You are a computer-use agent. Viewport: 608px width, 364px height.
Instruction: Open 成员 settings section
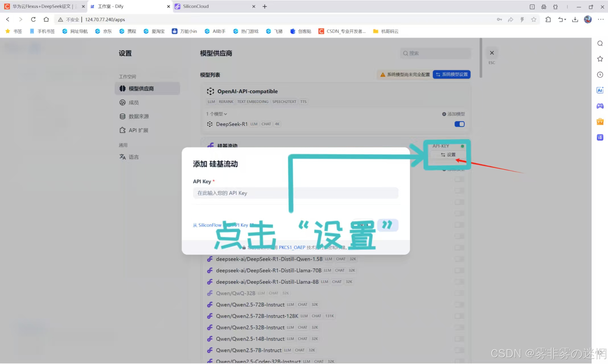pos(147,102)
